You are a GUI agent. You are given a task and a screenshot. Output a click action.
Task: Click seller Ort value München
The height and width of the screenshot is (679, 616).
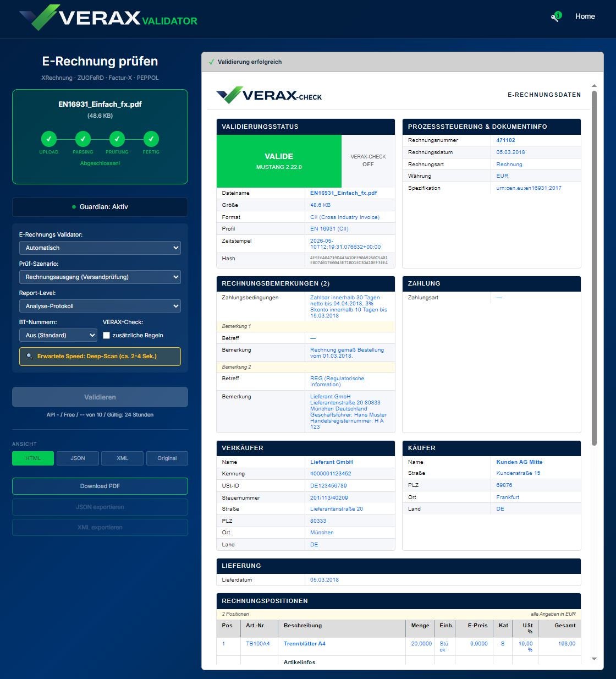coord(322,533)
